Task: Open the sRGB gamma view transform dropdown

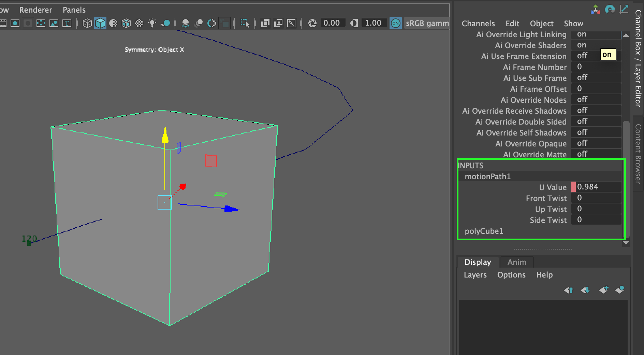Action: tap(427, 24)
